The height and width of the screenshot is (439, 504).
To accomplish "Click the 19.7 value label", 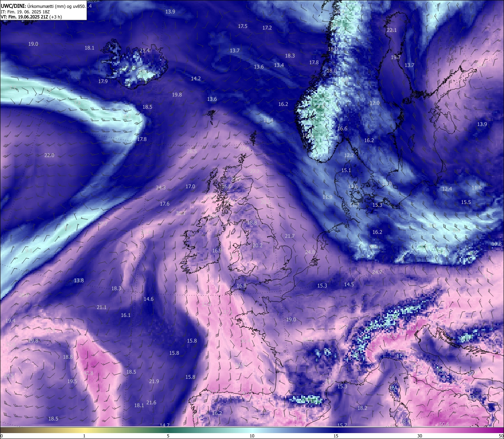I will point(395,57).
